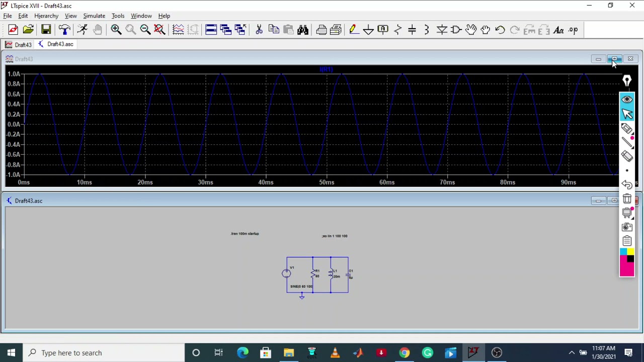Open the Help menu
Screen dimensions: 644x362
[164, 16]
